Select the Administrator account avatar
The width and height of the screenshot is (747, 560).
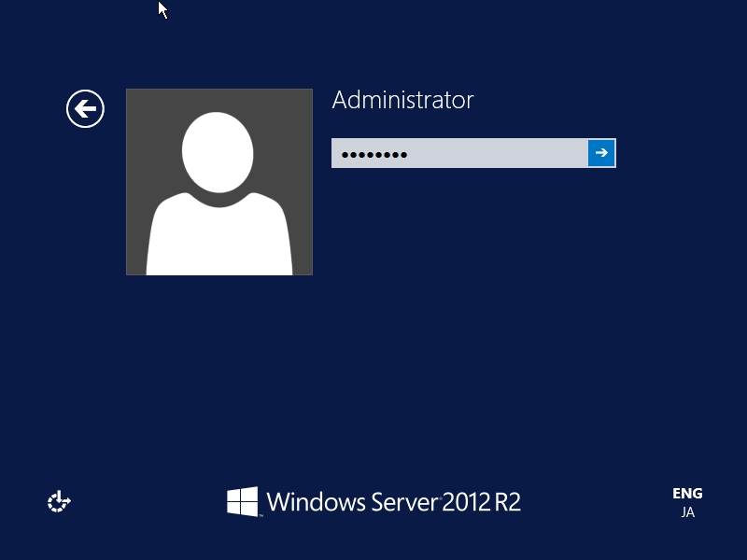[218, 182]
